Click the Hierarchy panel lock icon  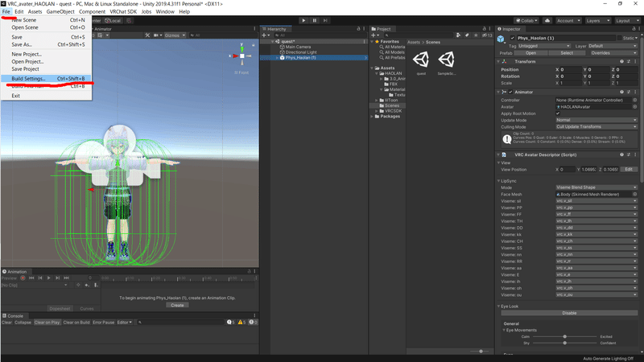point(358,29)
